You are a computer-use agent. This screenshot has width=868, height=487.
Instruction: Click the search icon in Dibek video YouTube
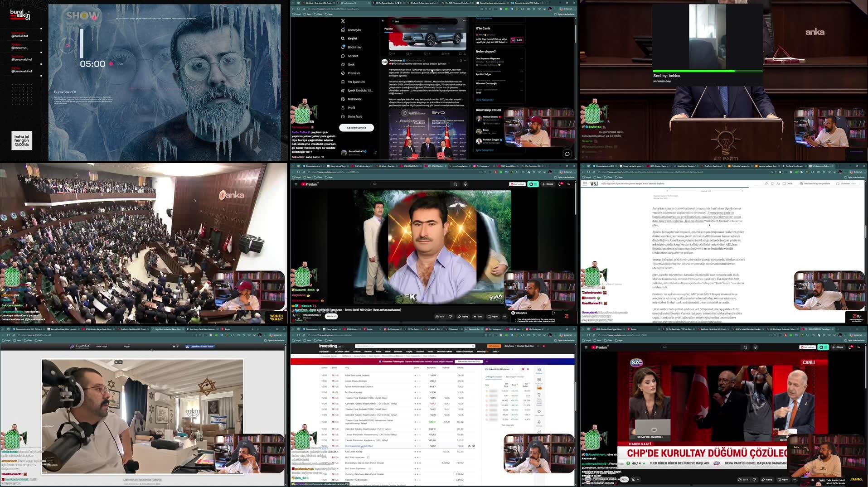point(455,184)
